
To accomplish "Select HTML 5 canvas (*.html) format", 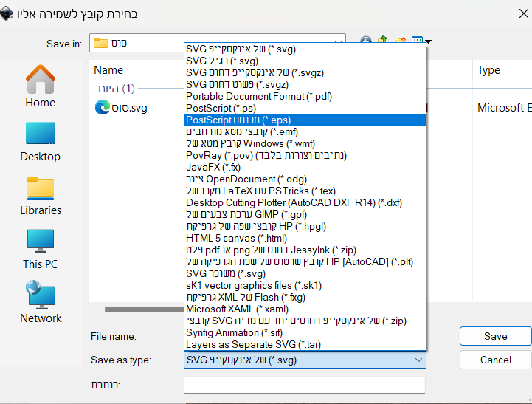I will point(305,239).
